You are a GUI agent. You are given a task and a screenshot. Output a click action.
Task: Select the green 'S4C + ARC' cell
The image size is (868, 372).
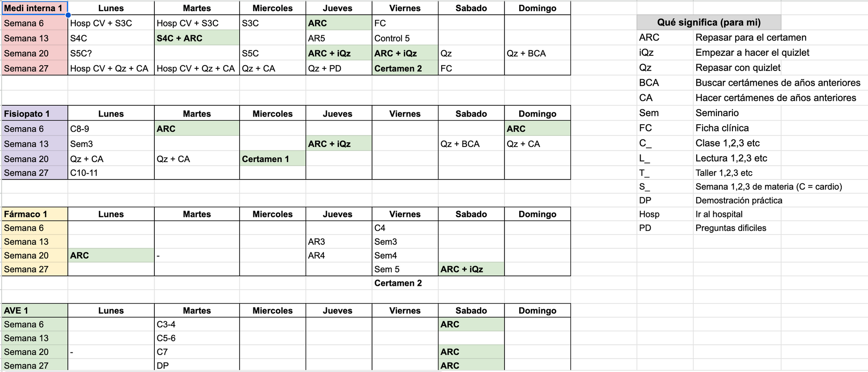pyautogui.click(x=197, y=38)
